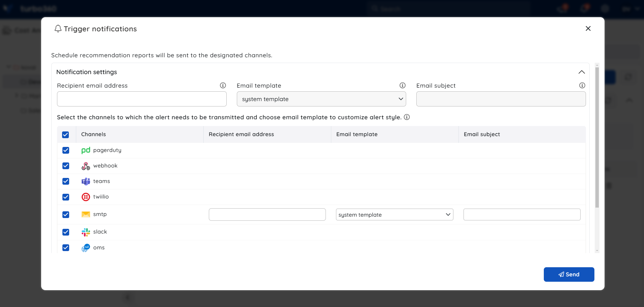
Task: Click the Email subject column header
Action: pyautogui.click(x=482, y=134)
